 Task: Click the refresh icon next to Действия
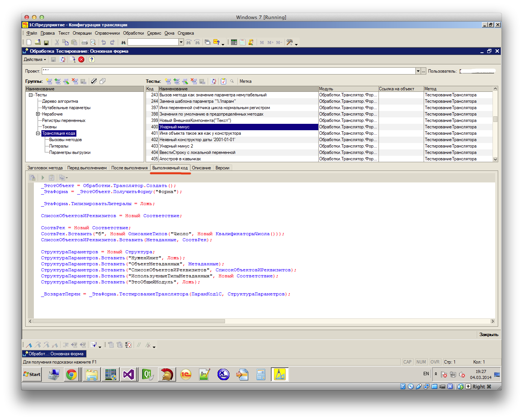point(62,59)
